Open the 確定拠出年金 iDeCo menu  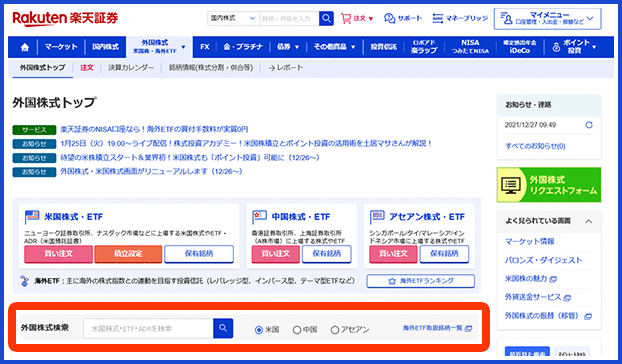[x=520, y=47]
